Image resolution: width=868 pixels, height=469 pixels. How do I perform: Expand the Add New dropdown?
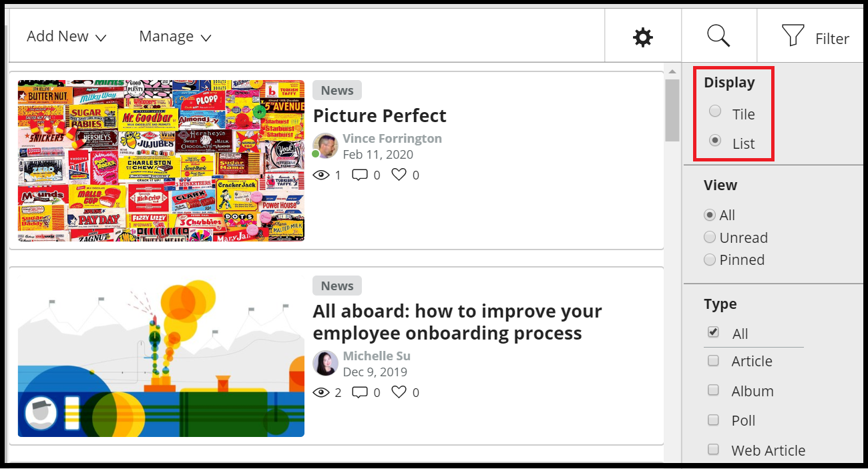(x=66, y=37)
